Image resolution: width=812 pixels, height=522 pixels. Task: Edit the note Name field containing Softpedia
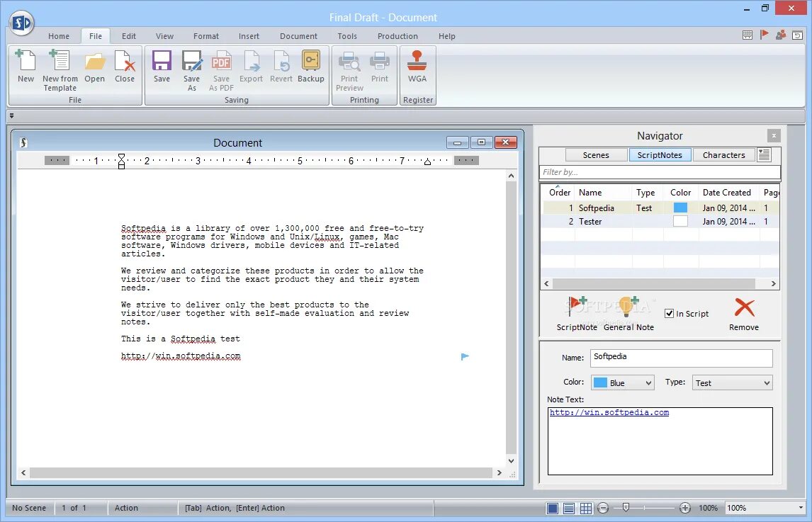[681, 358]
